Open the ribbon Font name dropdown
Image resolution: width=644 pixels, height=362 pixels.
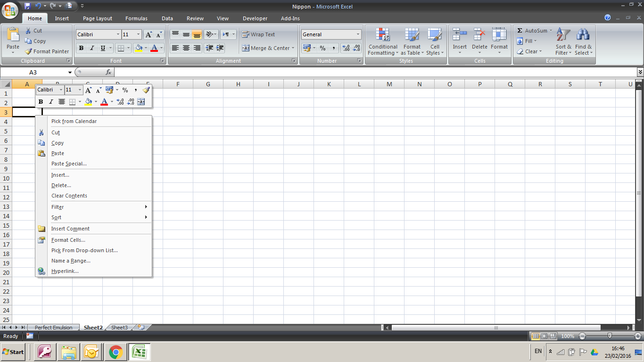coord(118,34)
